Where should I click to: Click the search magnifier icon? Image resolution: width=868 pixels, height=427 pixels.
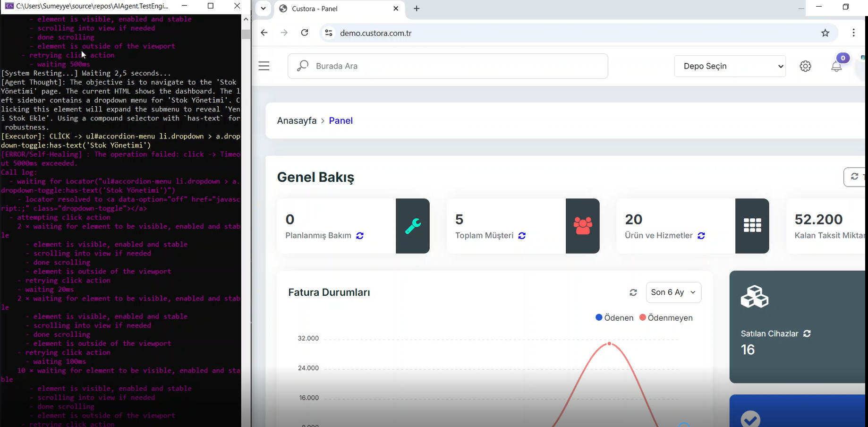coord(302,66)
